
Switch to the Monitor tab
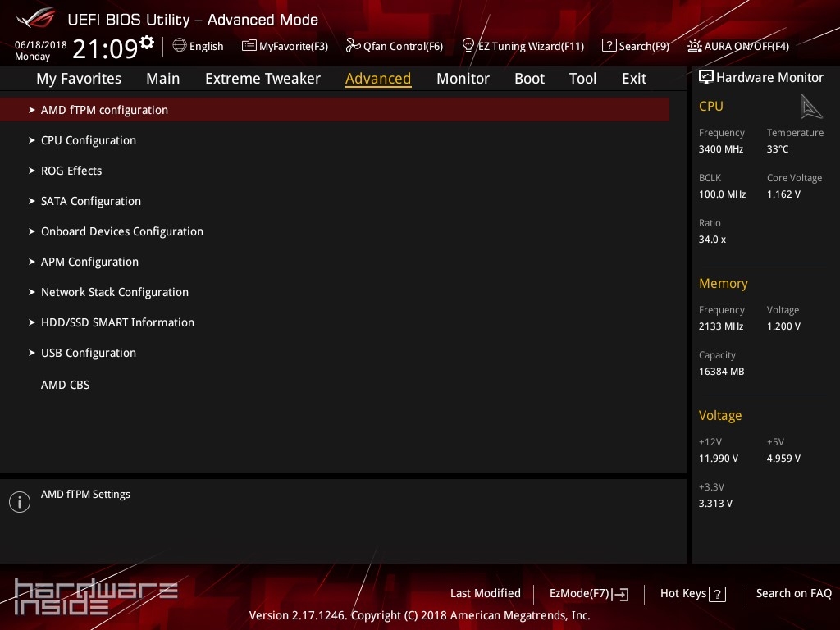pyautogui.click(x=463, y=79)
